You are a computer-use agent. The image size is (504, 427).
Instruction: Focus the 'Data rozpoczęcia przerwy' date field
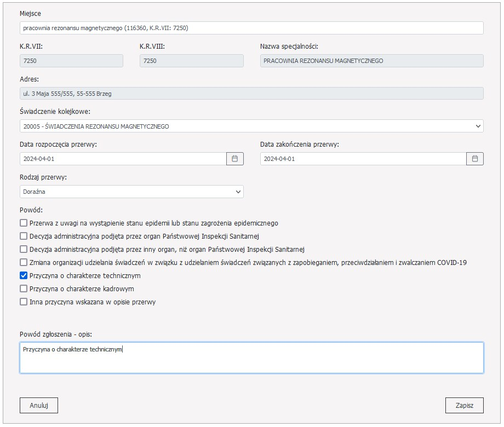123,159
